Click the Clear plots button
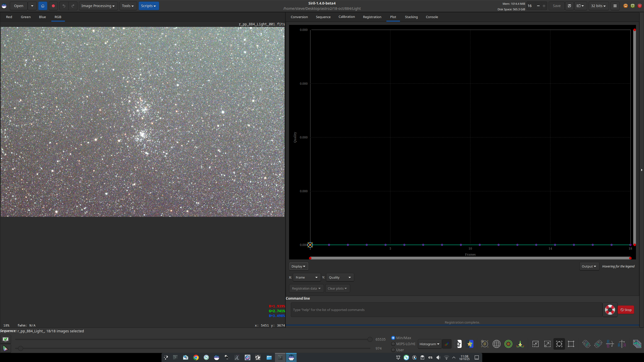644x362 pixels. [x=337, y=288]
